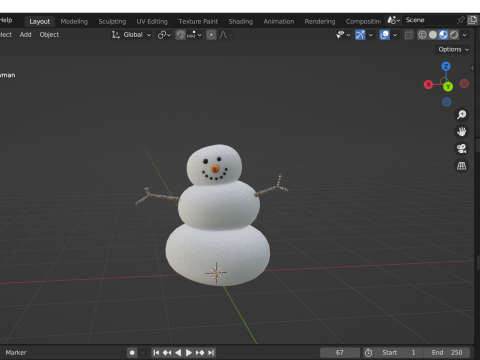480x360 pixels.
Task: Open the Sculpting workspace tab
Action: click(x=112, y=22)
